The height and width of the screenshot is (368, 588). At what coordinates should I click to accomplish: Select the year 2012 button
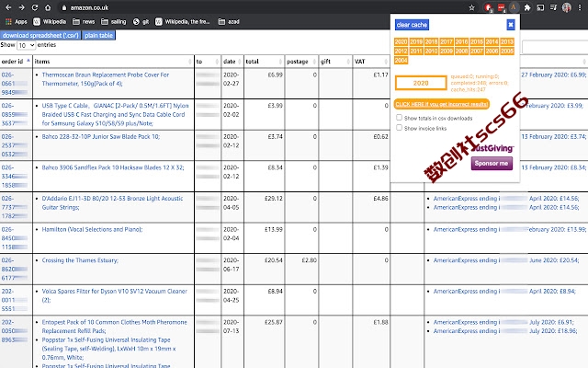(x=401, y=52)
